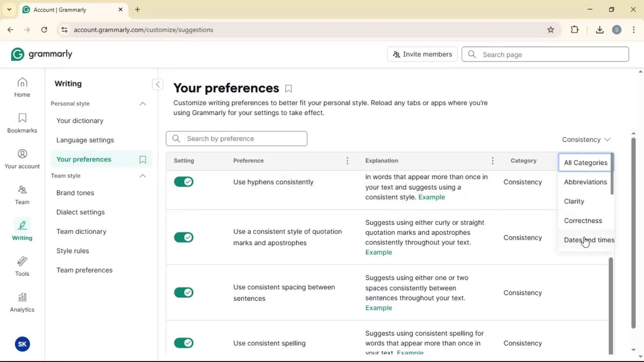The height and width of the screenshot is (362, 644).
Task: Click the Invite members button
Action: [x=422, y=54]
